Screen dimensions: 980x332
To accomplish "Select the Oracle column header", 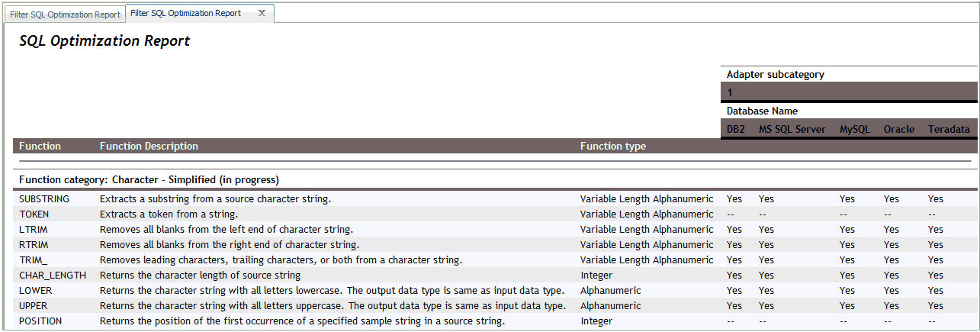I will coord(899,129).
